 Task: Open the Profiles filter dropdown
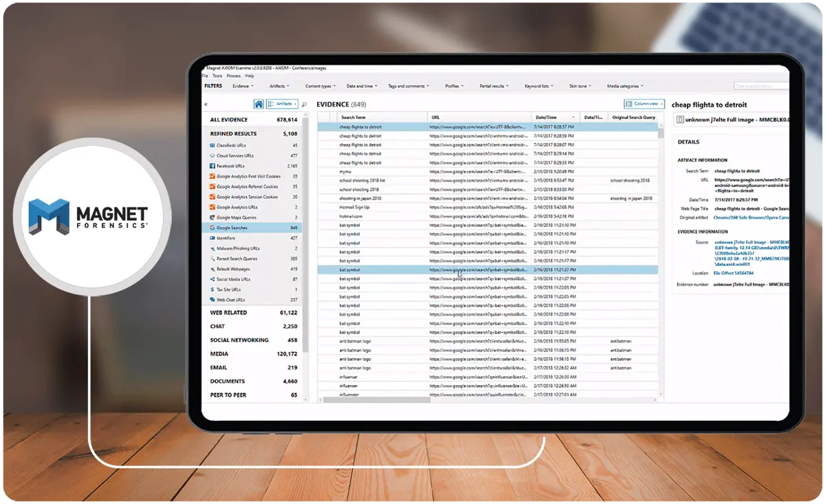pyautogui.click(x=454, y=86)
